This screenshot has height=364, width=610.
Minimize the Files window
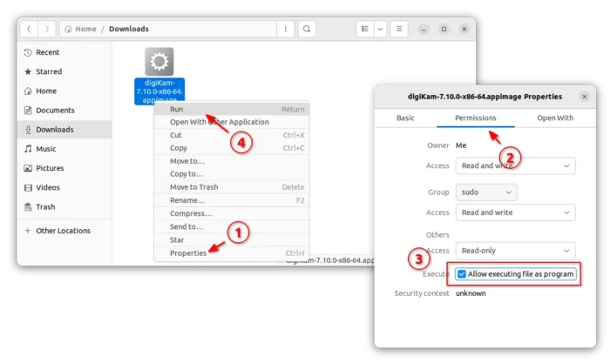point(424,29)
